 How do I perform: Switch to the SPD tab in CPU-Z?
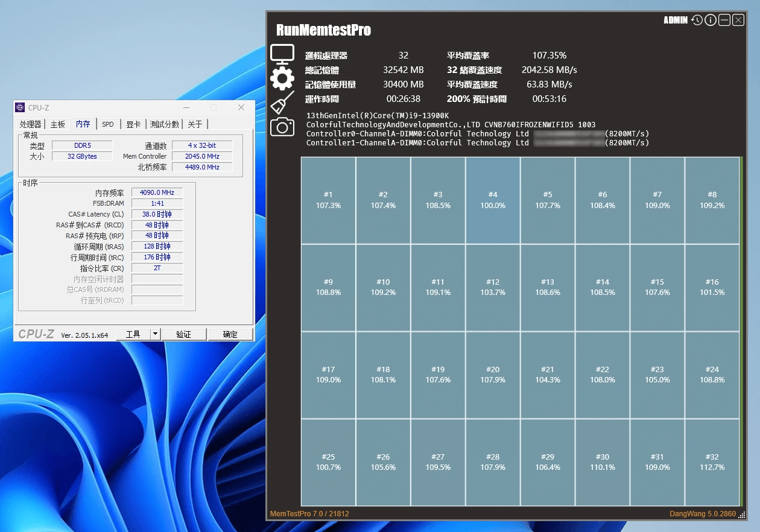pyautogui.click(x=108, y=124)
